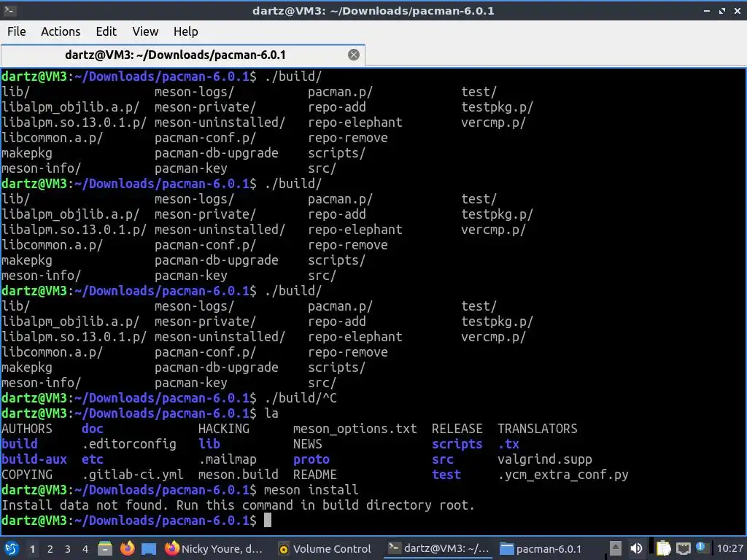The height and width of the screenshot is (560, 747).
Task: Open the File menu
Action: 17,31
